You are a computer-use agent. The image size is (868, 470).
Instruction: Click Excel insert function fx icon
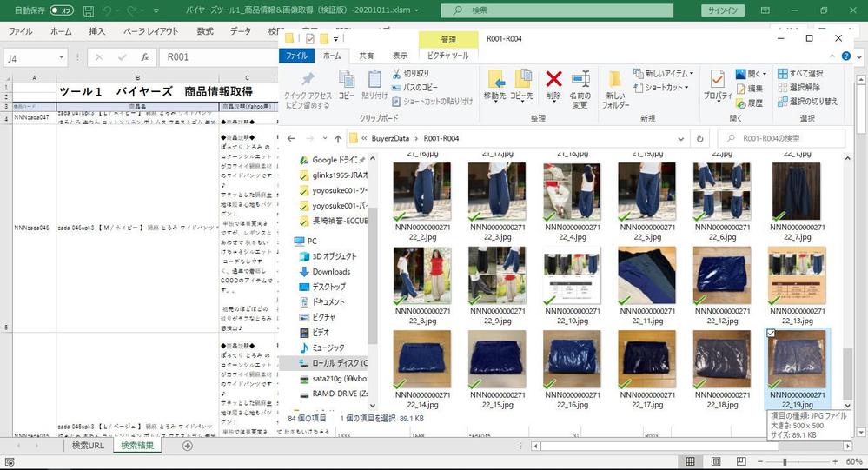[144, 57]
